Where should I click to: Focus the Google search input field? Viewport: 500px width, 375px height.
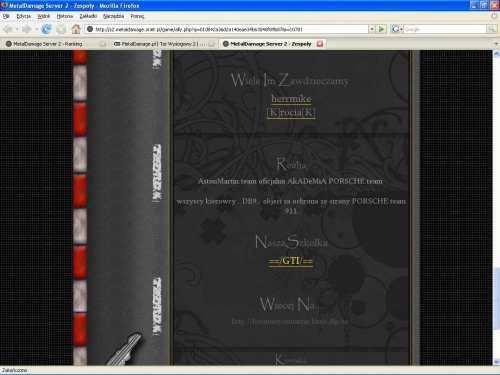pos(445,29)
